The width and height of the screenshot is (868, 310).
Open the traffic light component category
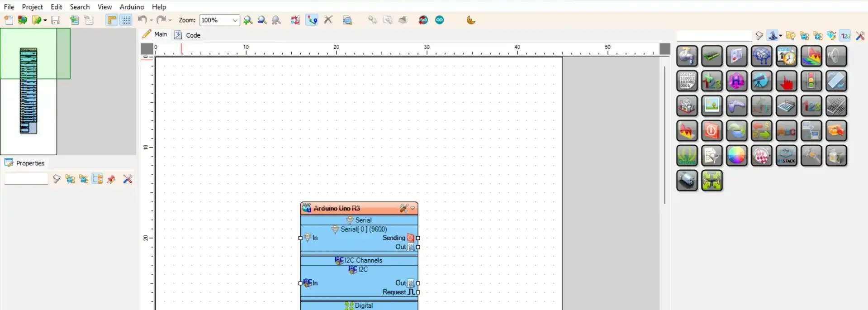[811, 81]
